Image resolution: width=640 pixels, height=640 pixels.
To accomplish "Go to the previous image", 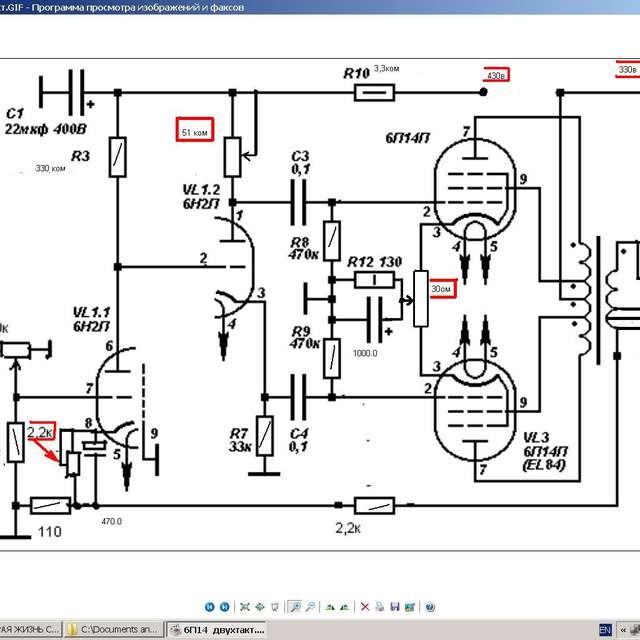I will pos(210,607).
